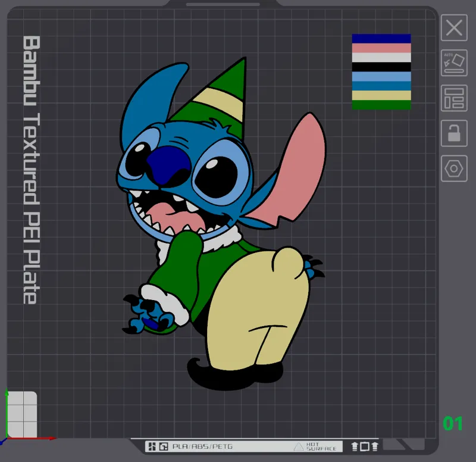Click the white wipe tower block
Image resolution: width=476 pixels, height=462 pixels.
click(x=22, y=414)
